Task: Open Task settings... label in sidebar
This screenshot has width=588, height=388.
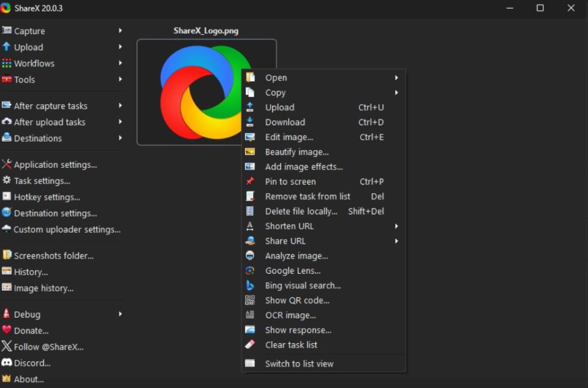Action: (42, 181)
